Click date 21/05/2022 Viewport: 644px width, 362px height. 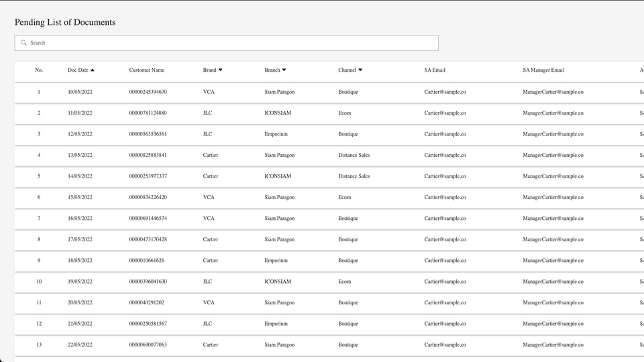[x=80, y=324]
